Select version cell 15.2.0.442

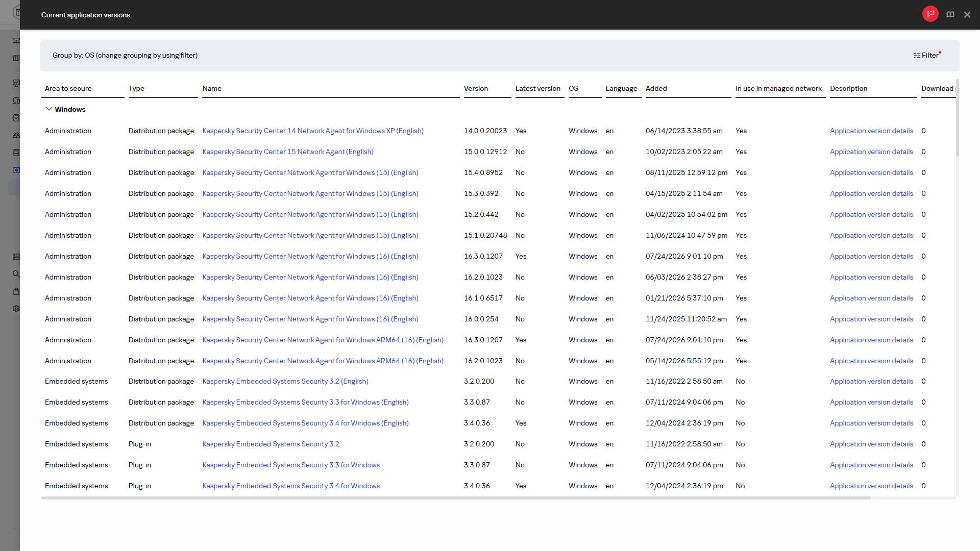pos(481,214)
